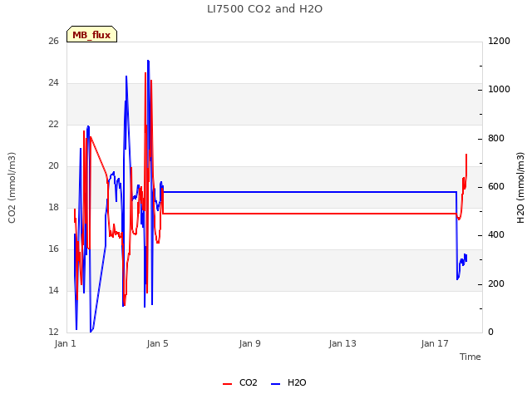The width and height of the screenshot is (532, 399).
Task: Click the 26 tick on the CO2 axis
Action: click(x=53, y=41)
